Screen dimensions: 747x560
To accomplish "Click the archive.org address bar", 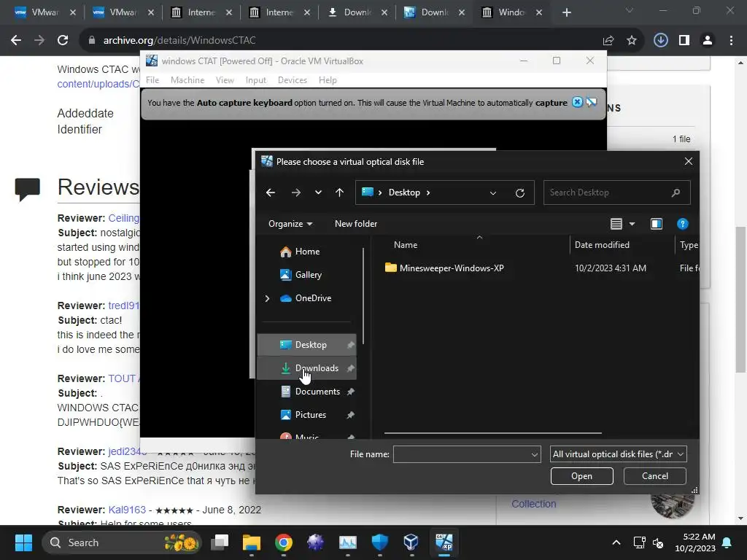I will [x=338, y=41].
